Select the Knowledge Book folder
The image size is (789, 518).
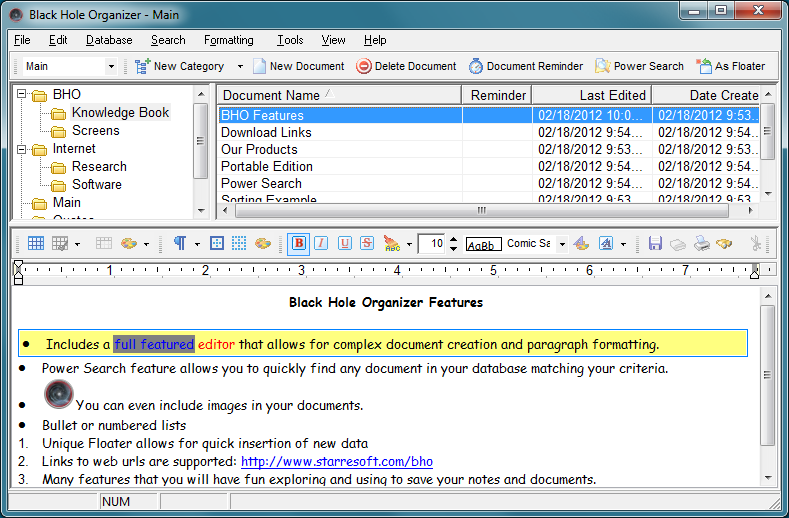[x=120, y=112]
